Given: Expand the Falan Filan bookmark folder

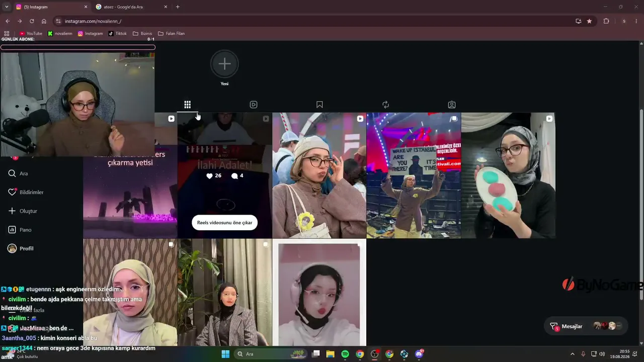Looking at the screenshot, I should pyautogui.click(x=172, y=34).
